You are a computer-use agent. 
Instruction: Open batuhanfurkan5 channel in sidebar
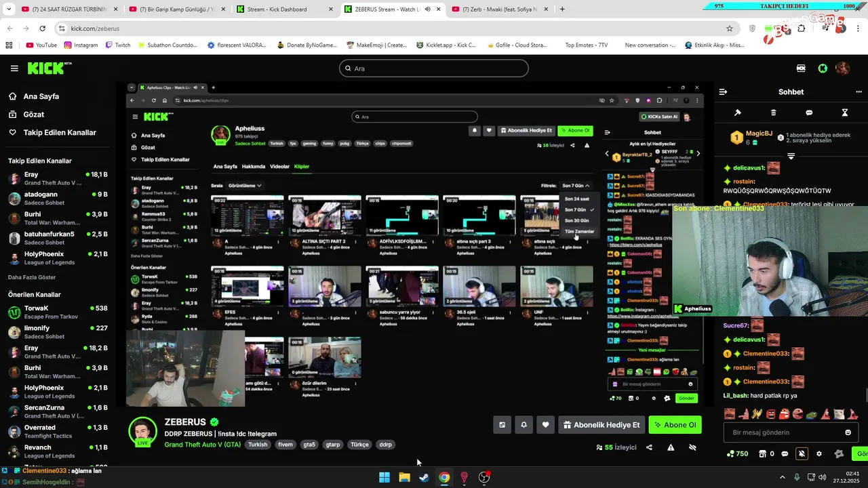point(58,238)
